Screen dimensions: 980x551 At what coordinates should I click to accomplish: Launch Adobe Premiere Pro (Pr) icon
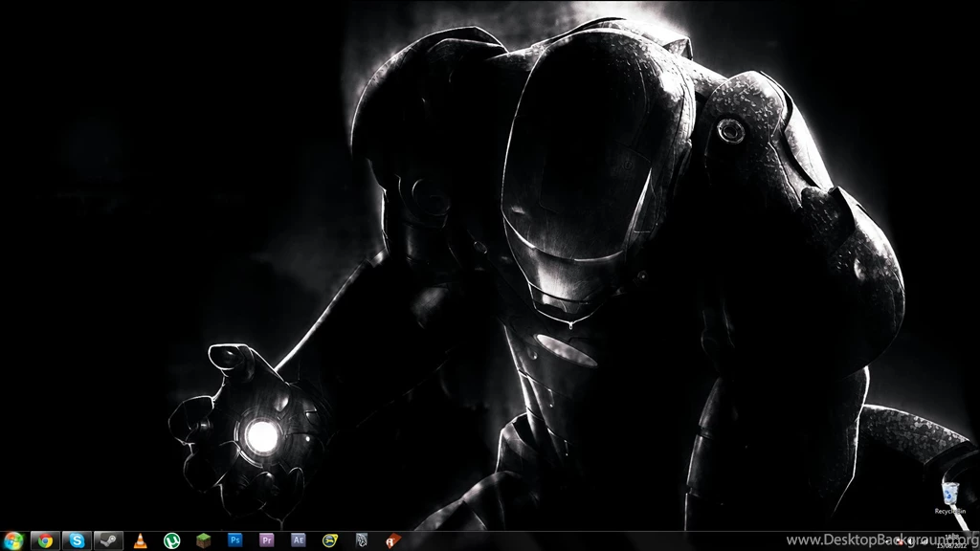tap(266, 540)
